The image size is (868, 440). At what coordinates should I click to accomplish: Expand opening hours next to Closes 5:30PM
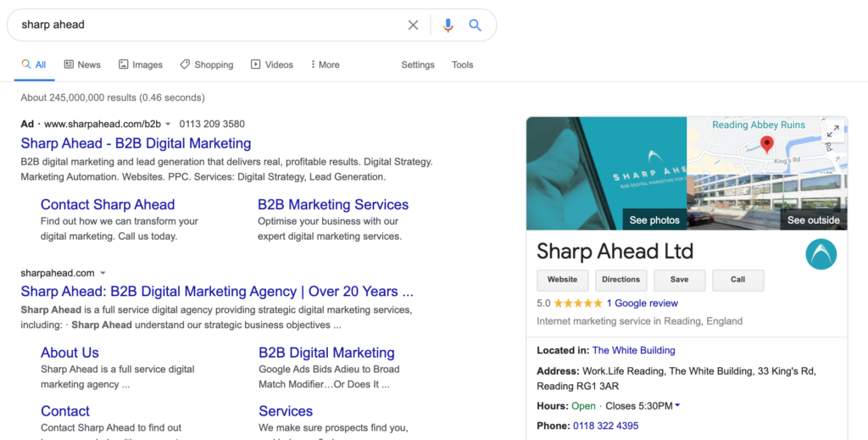point(677,406)
